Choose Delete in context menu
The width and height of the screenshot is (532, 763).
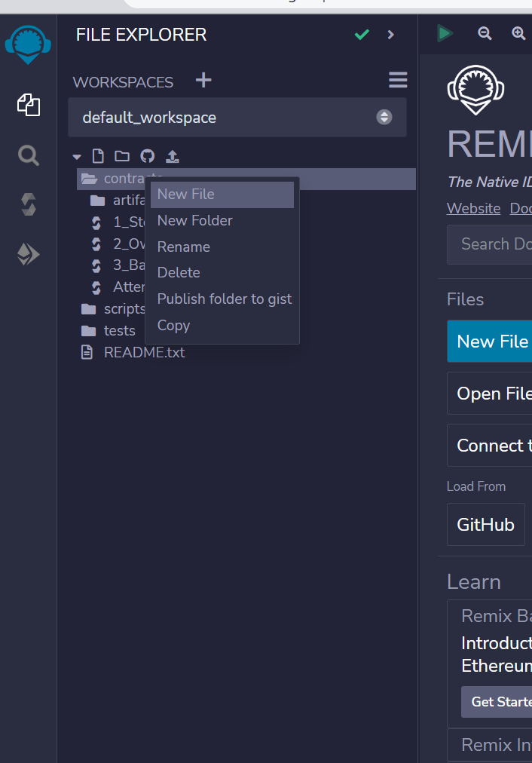pos(222,272)
